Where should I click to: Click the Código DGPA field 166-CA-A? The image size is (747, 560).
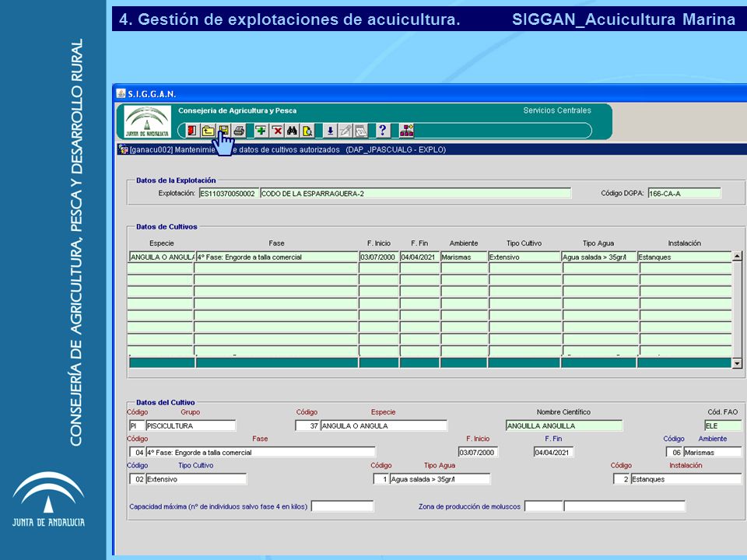click(685, 194)
